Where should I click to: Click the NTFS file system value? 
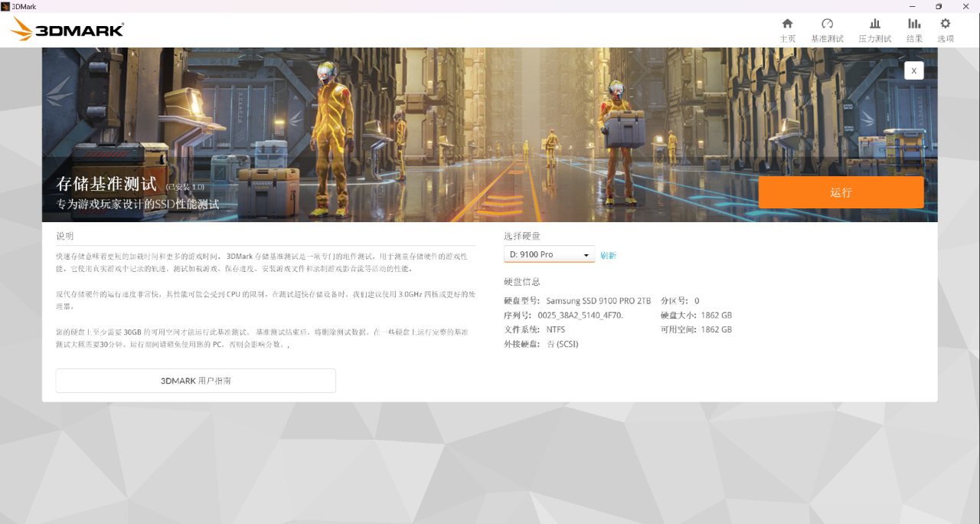[557, 329]
